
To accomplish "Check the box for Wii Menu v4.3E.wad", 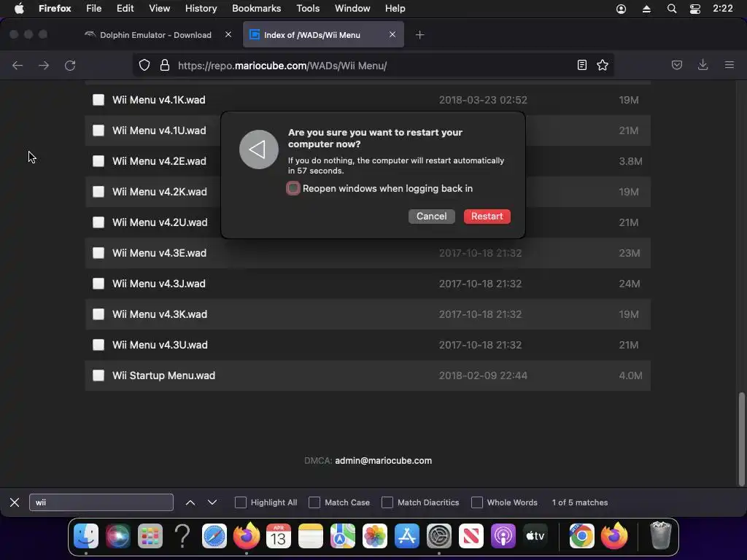I will coord(98,253).
